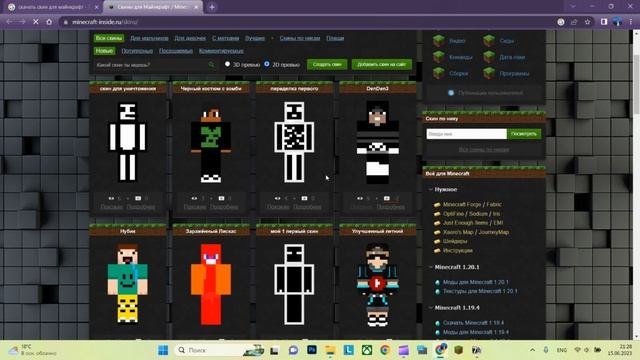
Task: Open the Xbox app from the taskbar
Action: 367,350
